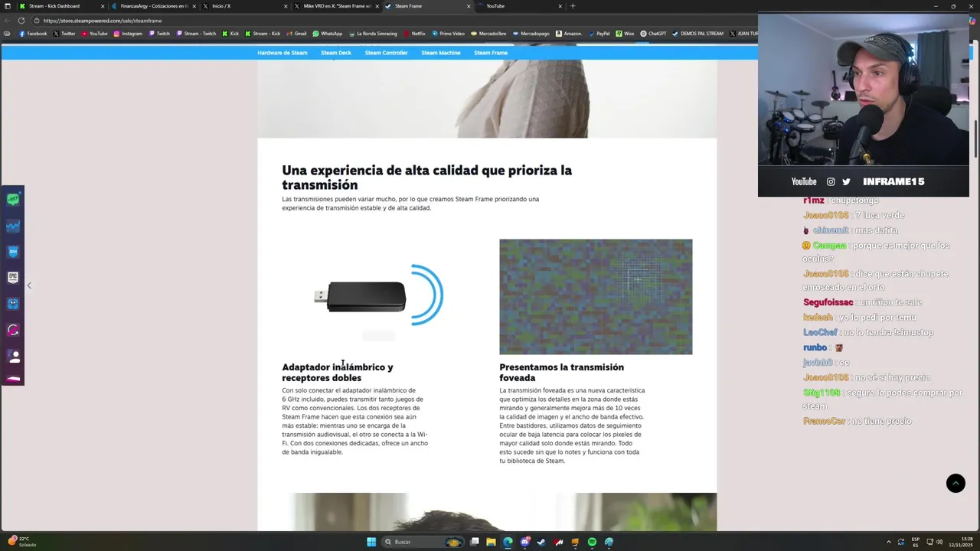Click the Instagram icon in the stream overlay
The width and height of the screenshot is (980, 551).
coord(831,181)
